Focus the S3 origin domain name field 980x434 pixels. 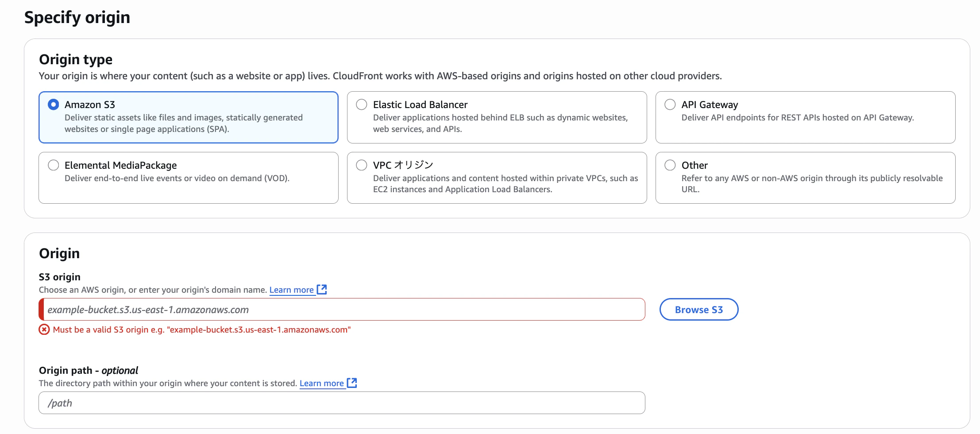coord(342,310)
